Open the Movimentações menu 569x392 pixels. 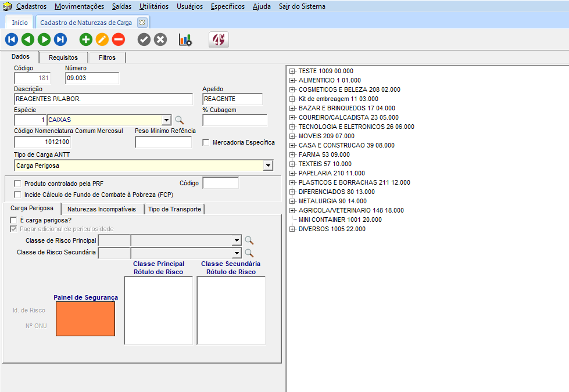79,6
